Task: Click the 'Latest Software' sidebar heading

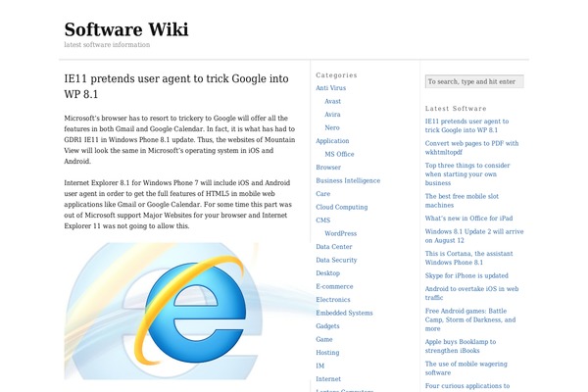Action: click(x=456, y=109)
